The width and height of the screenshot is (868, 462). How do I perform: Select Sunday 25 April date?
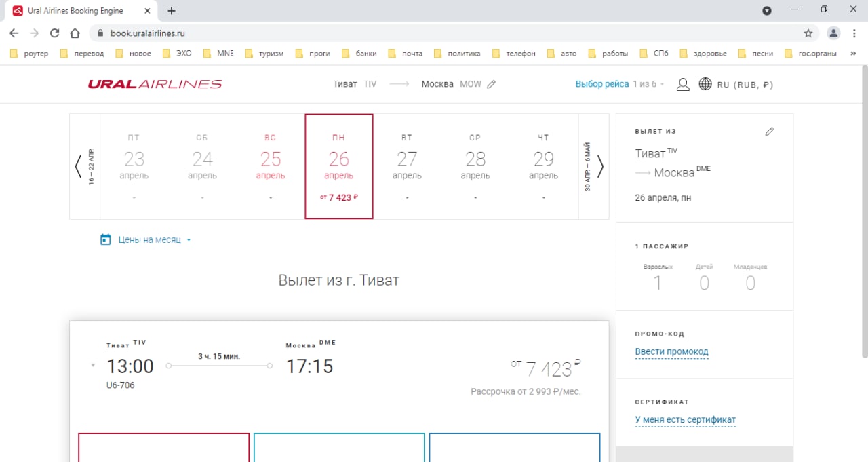[x=271, y=167]
